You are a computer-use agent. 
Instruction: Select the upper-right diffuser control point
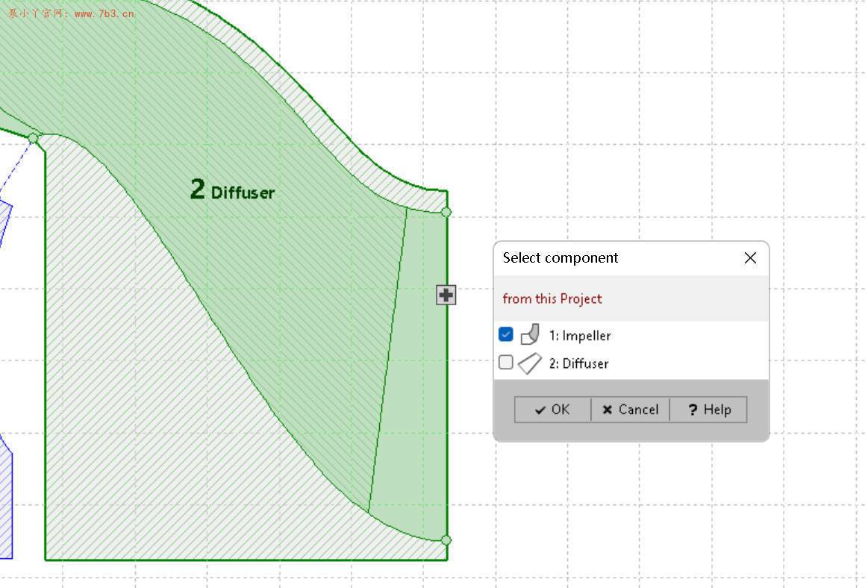point(446,212)
